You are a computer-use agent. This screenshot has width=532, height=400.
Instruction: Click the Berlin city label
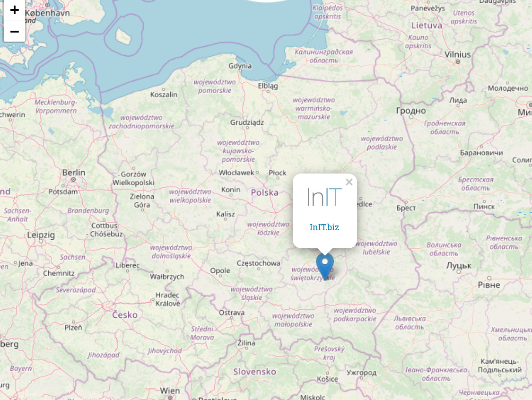[x=74, y=173]
